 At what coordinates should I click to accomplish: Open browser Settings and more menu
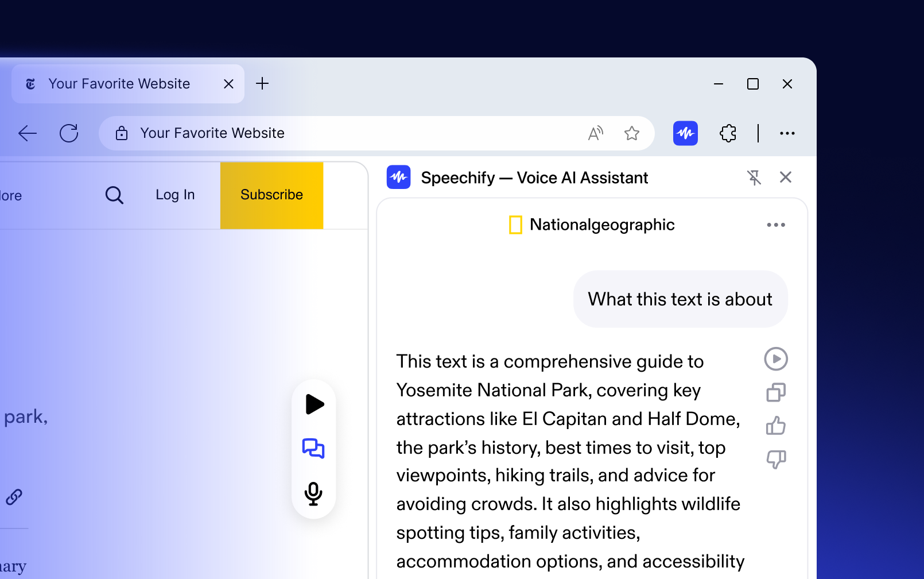click(787, 133)
